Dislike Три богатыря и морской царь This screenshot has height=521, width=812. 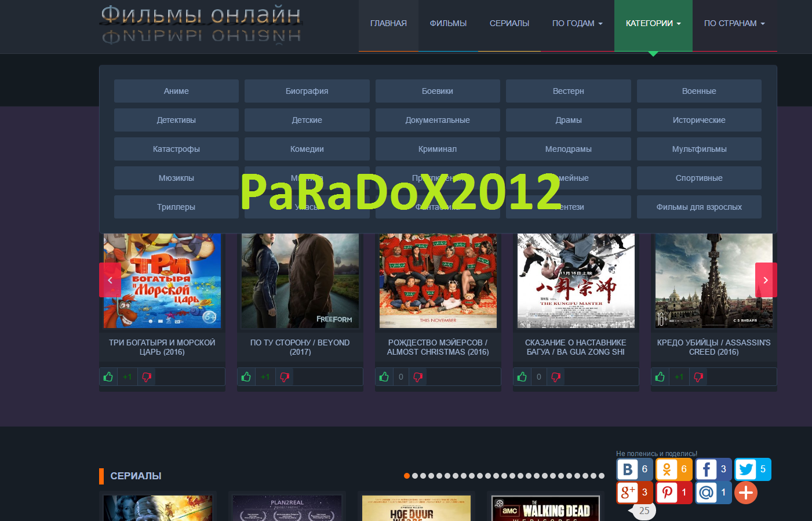(x=147, y=377)
